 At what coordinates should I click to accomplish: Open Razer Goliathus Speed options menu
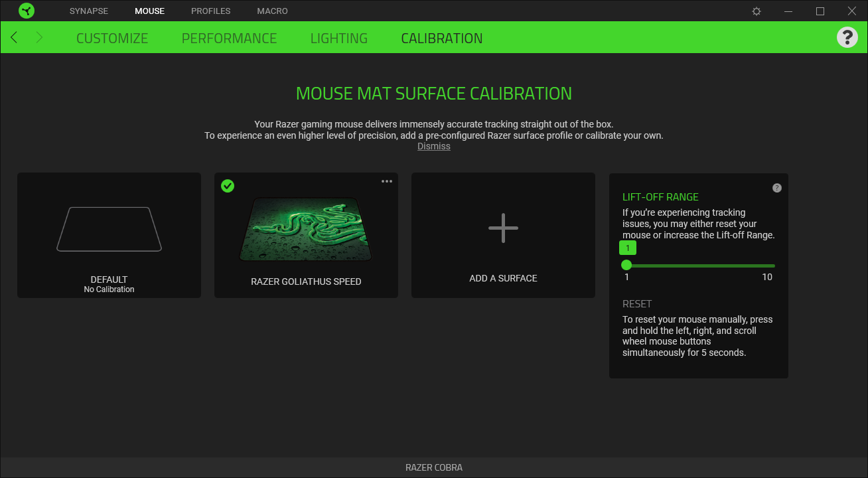pyautogui.click(x=387, y=182)
